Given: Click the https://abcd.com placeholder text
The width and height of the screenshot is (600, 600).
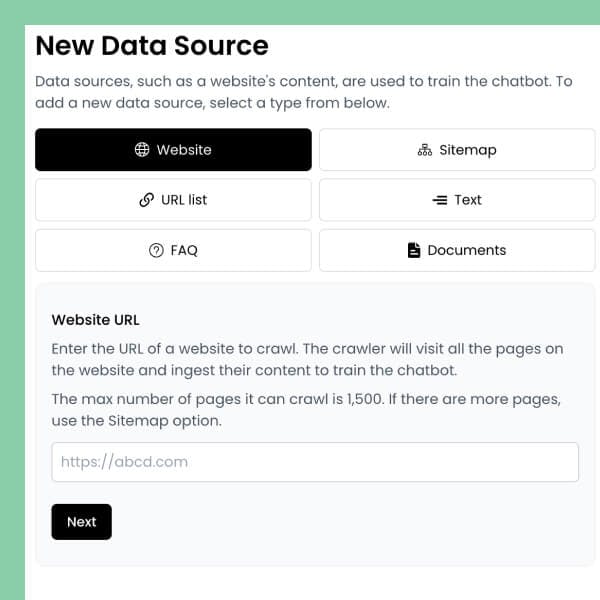Looking at the screenshot, I should point(124,462).
